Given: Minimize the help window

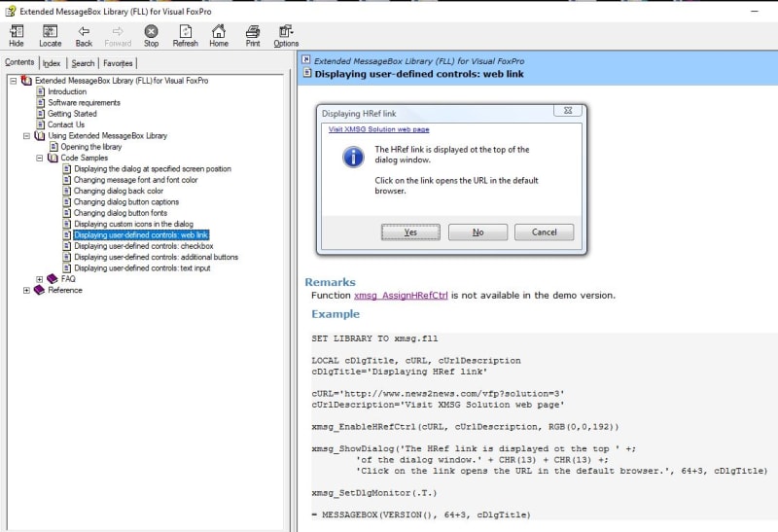Looking at the screenshot, I should pyautogui.click(x=755, y=11).
